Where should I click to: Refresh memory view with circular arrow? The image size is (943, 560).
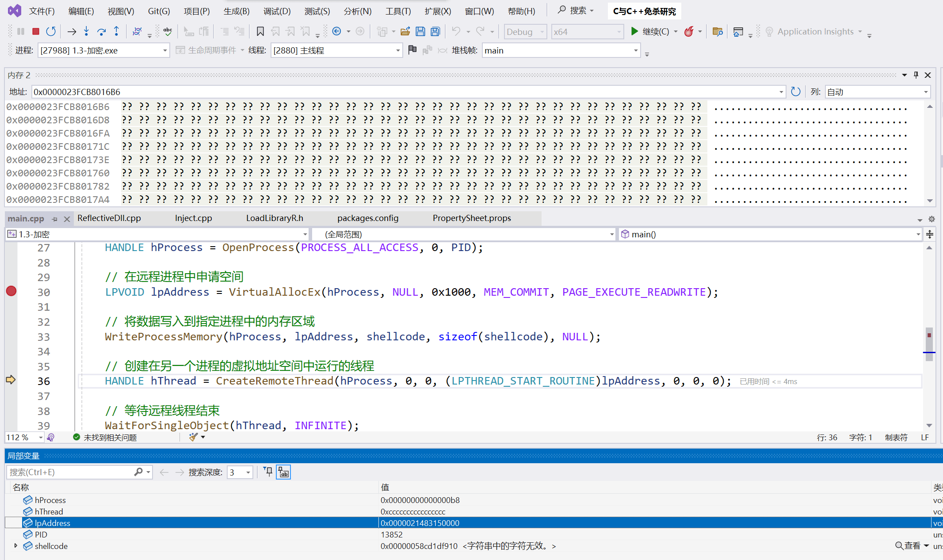pyautogui.click(x=795, y=92)
